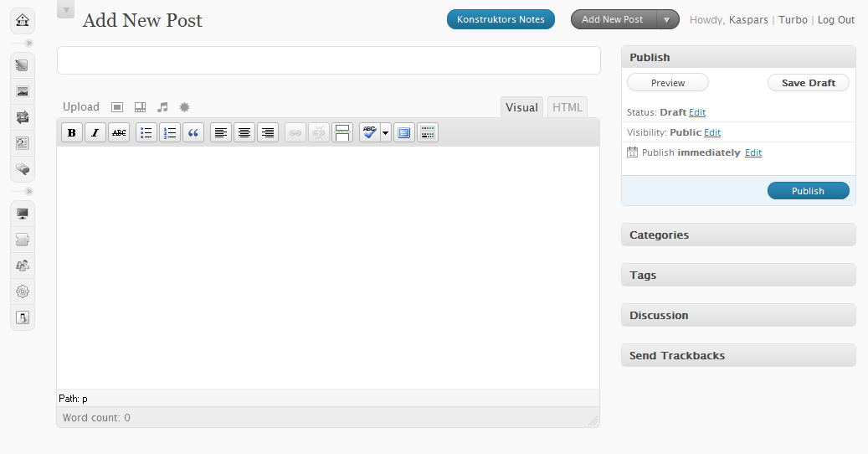Toggle fullscreen editing mode
The height and width of the screenshot is (454, 868).
pyautogui.click(x=404, y=132)
